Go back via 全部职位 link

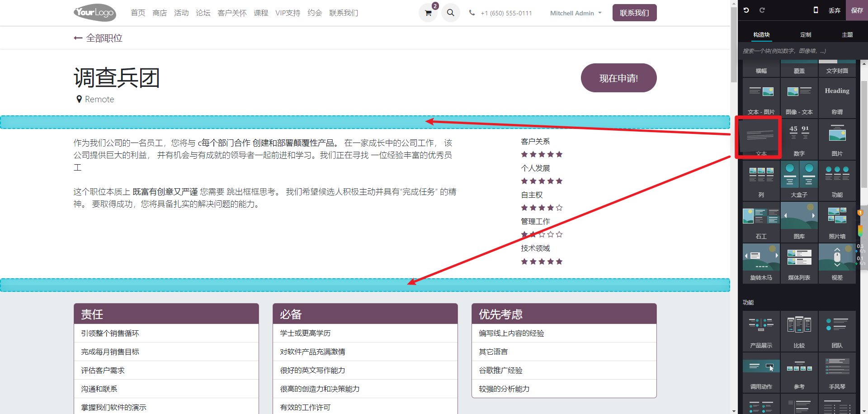[x=98, y=38]
